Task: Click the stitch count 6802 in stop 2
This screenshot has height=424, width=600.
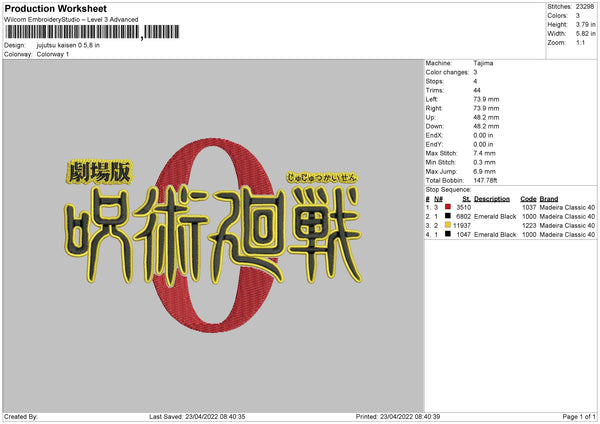Action: (463, 217)
